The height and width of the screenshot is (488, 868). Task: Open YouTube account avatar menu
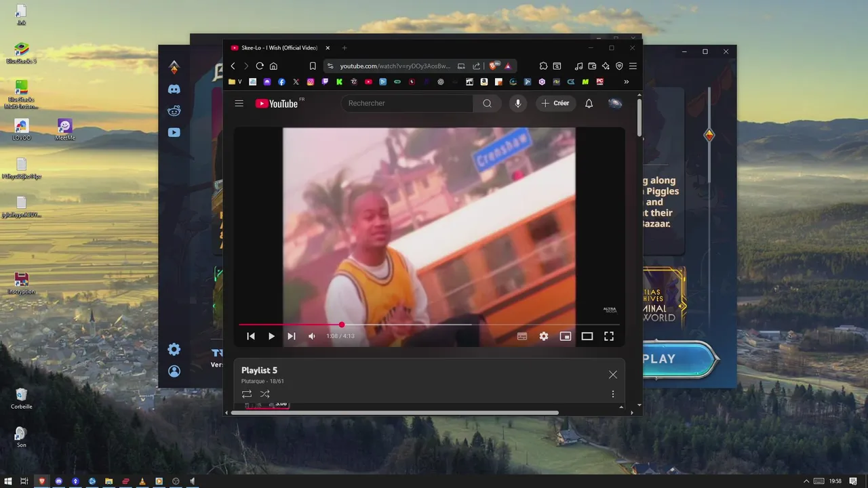click(615, 103)
